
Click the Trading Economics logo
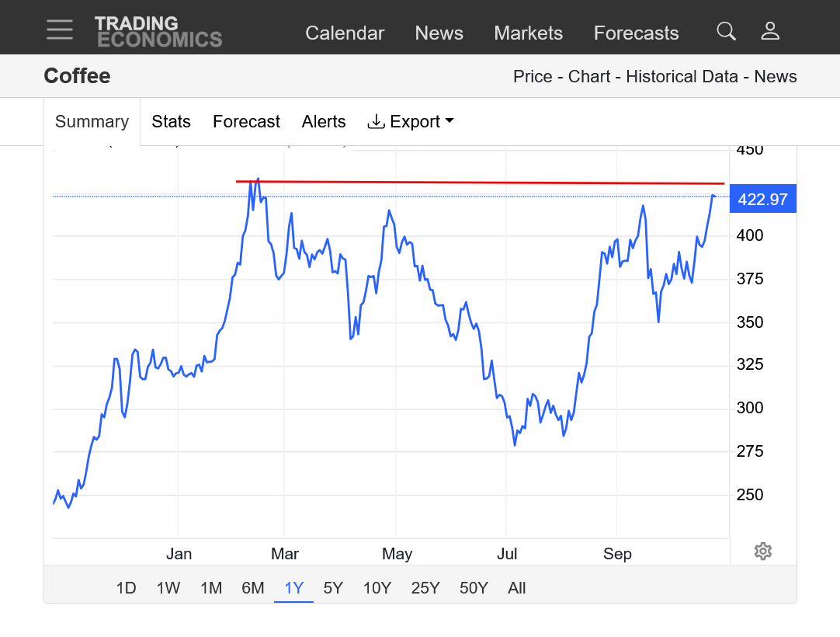(x=158, y=32)
